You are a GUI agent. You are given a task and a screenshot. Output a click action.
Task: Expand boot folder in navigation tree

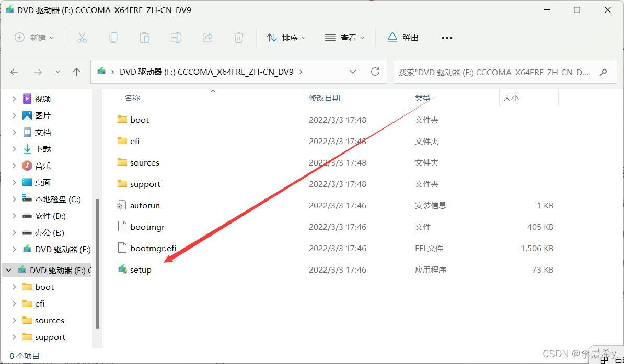(x=14, y=287)
